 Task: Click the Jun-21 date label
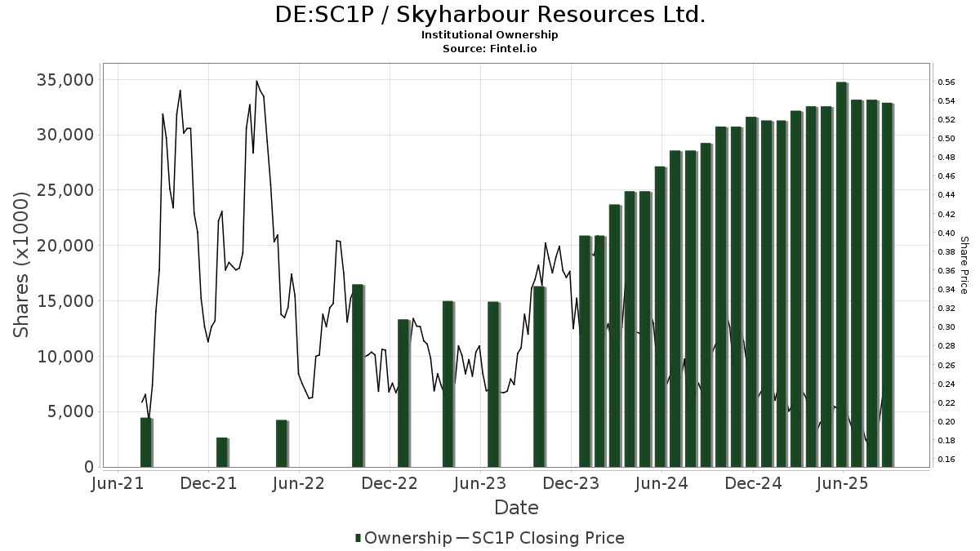point(118,483)
